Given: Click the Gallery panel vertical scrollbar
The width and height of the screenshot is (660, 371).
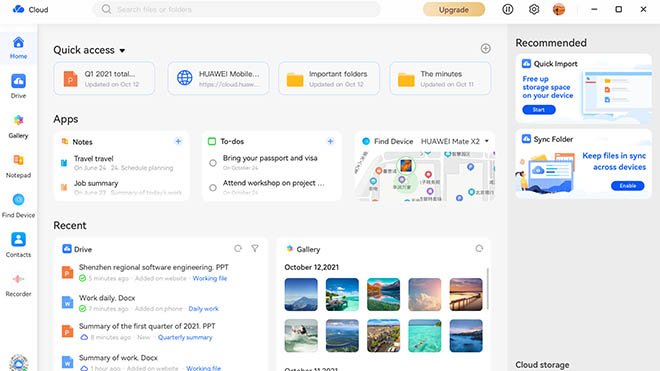Looking at the screenshot, I should click(x=488, y=288).
